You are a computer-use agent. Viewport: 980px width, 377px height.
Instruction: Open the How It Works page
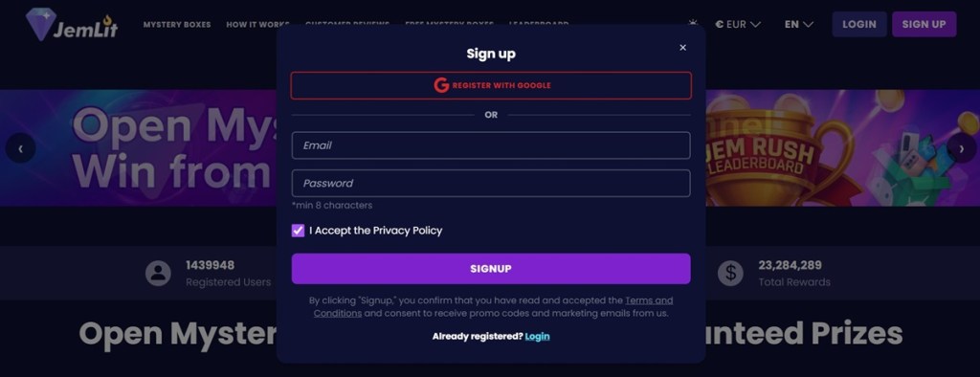[257, 25]
